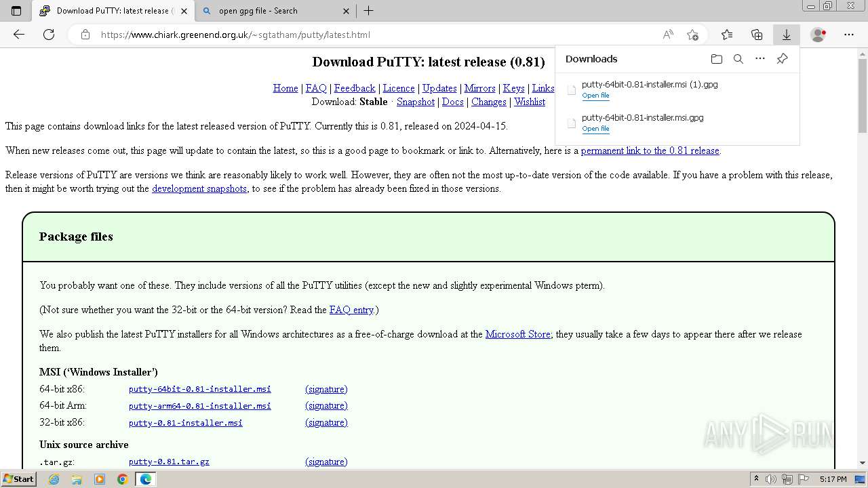Visit the Microsoft Store link
This screenshot has width=868, height=488.
click(518, 334)
